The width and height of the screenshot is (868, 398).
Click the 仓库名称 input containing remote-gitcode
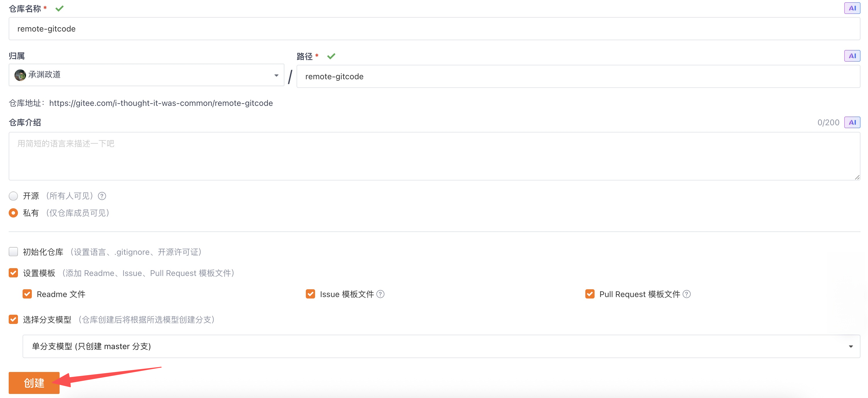pos(434,29)
